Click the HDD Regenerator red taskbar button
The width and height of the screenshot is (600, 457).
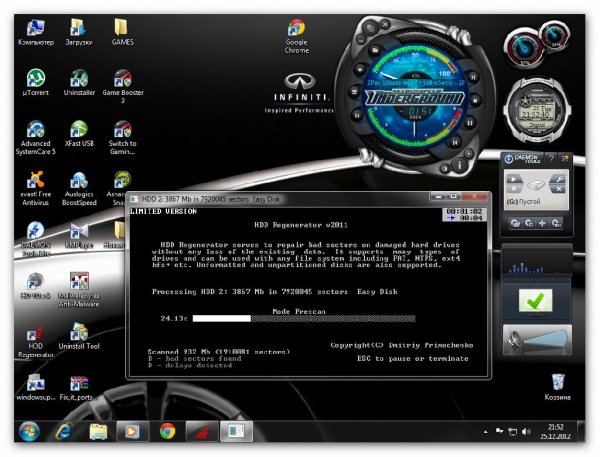pos(202,431)
